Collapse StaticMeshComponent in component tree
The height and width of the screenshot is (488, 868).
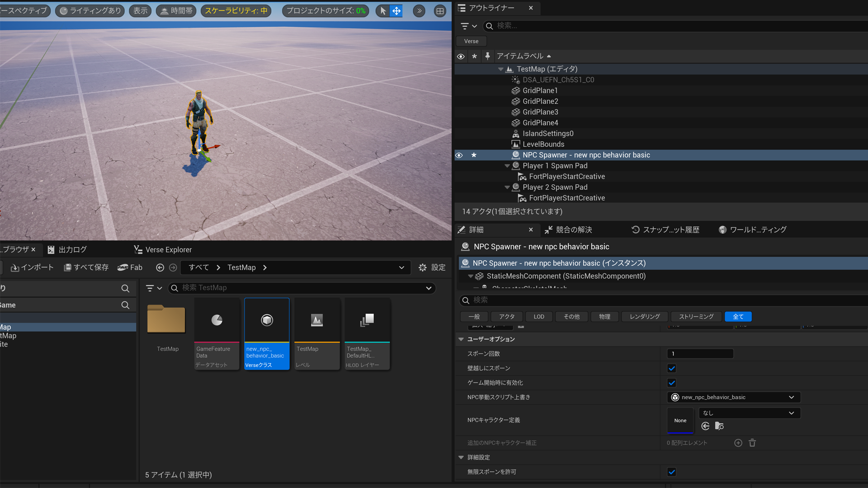click(x=471, y=276)
